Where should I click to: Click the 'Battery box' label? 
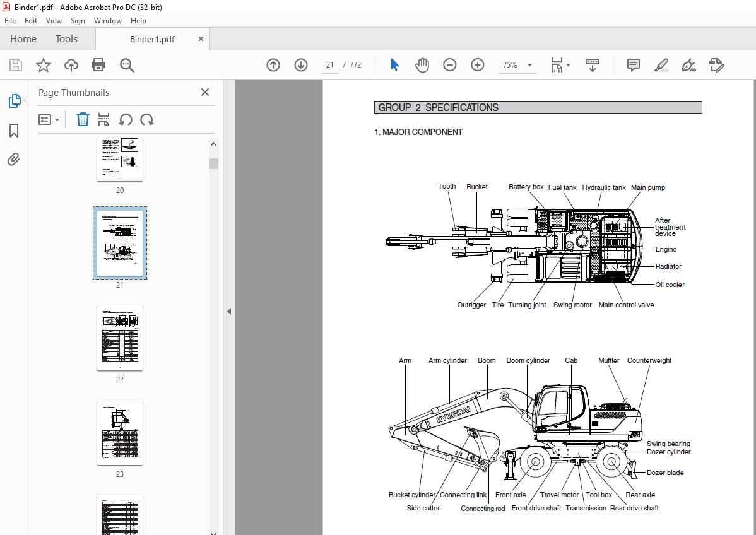pos(526,187)
